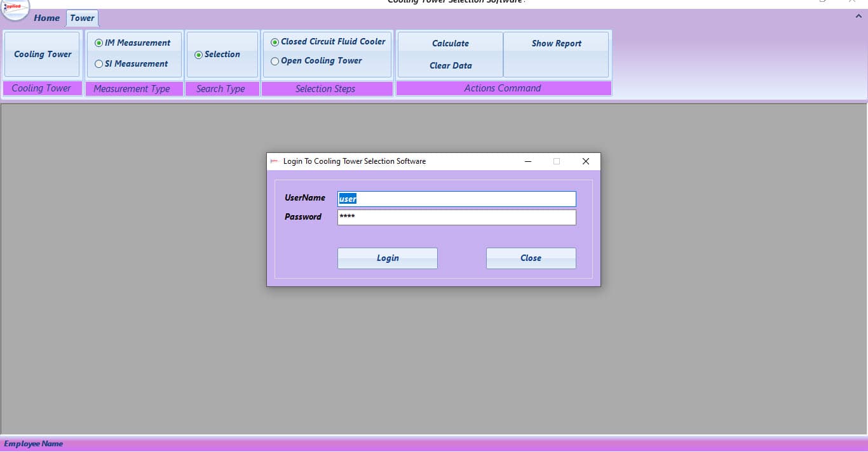Open the Home ribbon tab
The image size is (868, 452).
47,18
